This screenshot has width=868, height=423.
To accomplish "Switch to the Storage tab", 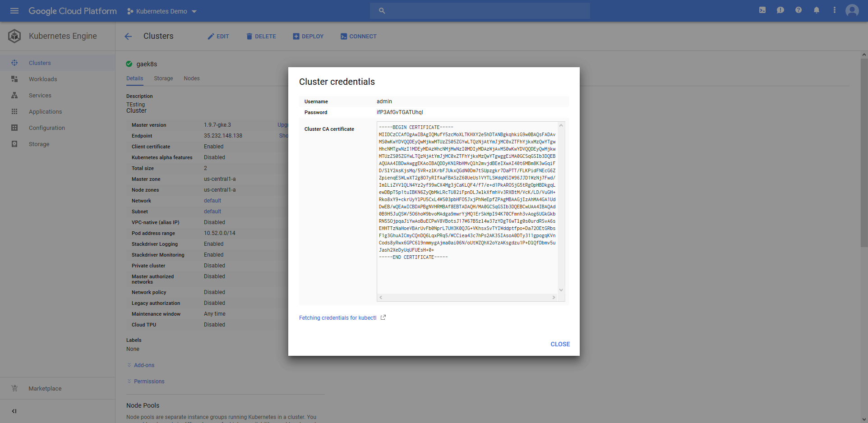I will pyautogui.click(x=163, y=78).
